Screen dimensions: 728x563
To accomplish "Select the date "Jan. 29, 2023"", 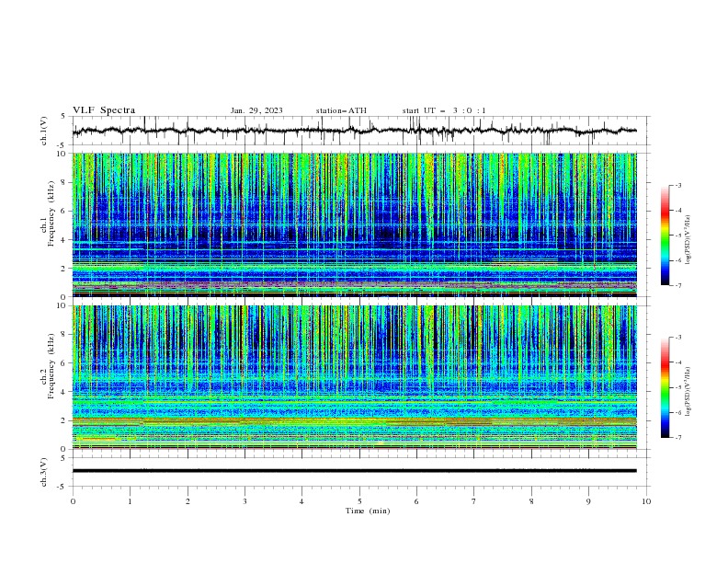I will [256, 110].
